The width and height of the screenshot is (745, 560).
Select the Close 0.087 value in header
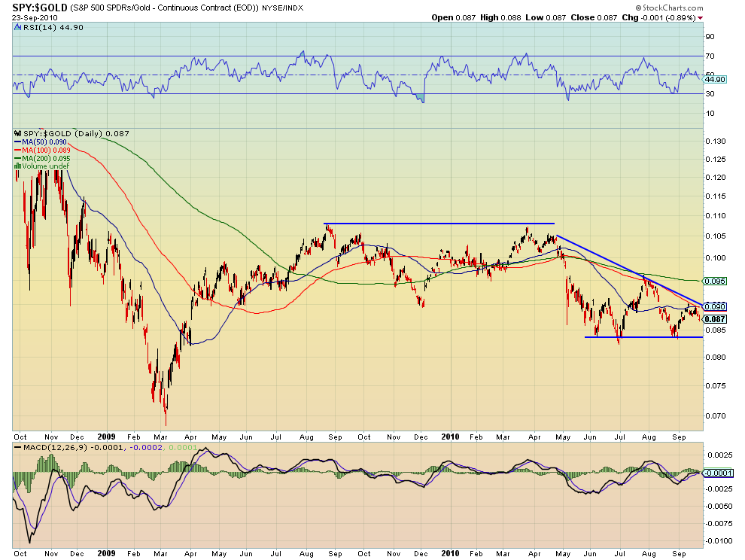click(594, 17)
